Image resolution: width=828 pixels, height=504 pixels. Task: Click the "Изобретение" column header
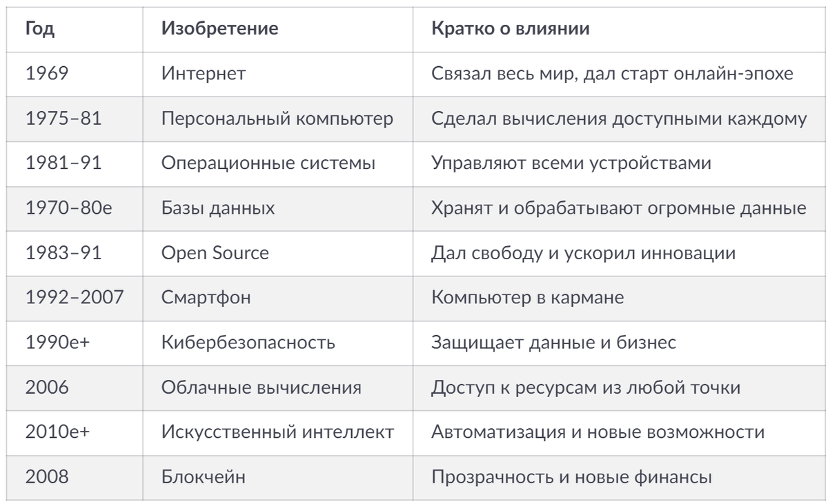[x=278, y=30]
